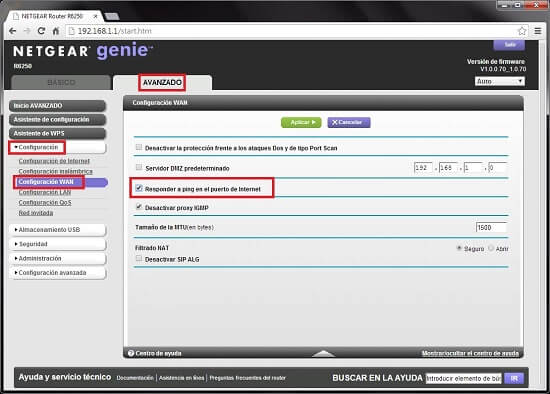This screenshot has height=394, width=550.
Task: Reload the page with refresh icon
Action: [41, 31]
